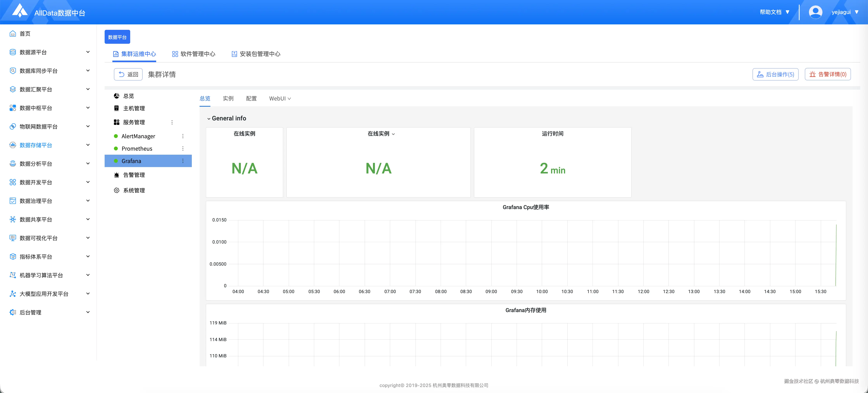Screen dimensions: 868x393
Task: Open 告警详情(0) alarm details
Action: click(828, 74)
